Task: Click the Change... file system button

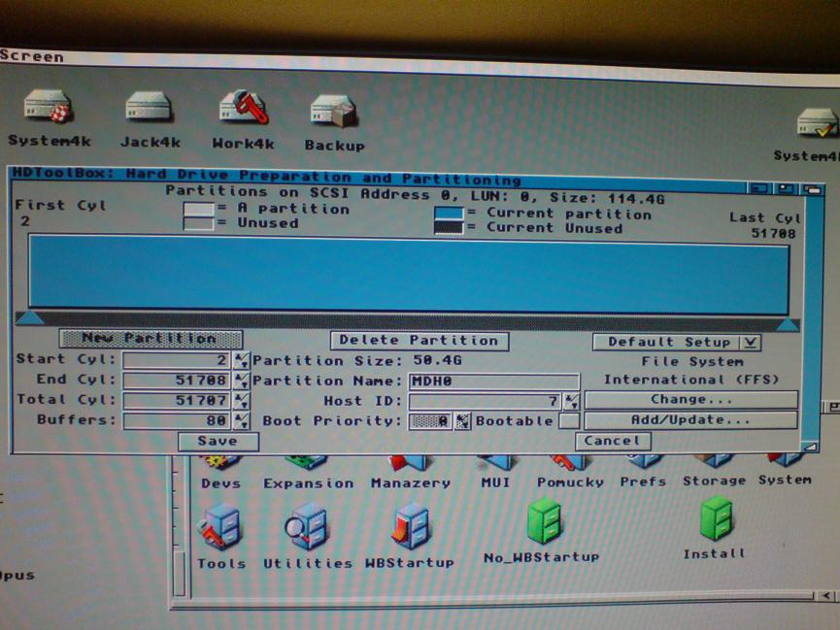Action: (x=690, y=399)
